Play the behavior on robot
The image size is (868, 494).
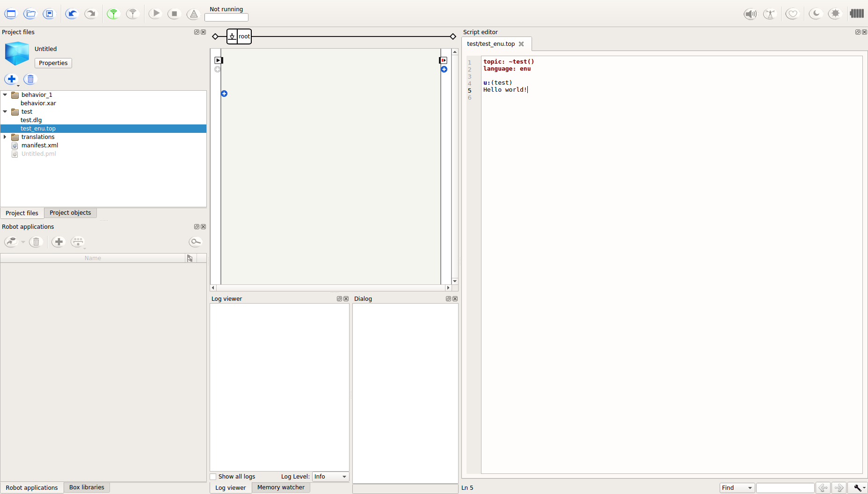pos(155,14)
